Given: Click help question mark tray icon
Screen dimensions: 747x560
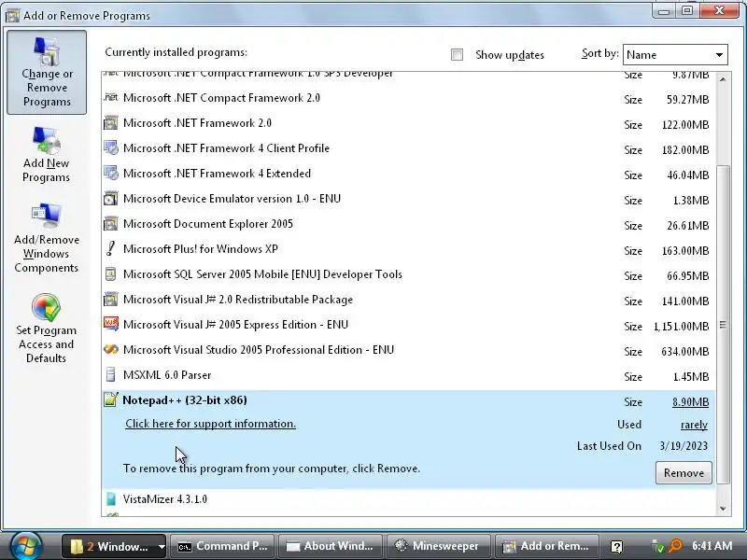Looking at the screenshot, I should point(616,547).
